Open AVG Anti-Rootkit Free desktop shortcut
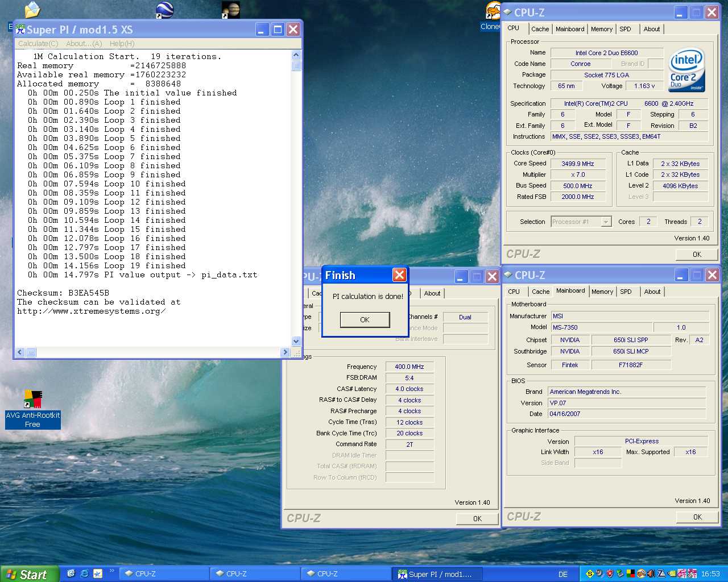 pos(33,409)
